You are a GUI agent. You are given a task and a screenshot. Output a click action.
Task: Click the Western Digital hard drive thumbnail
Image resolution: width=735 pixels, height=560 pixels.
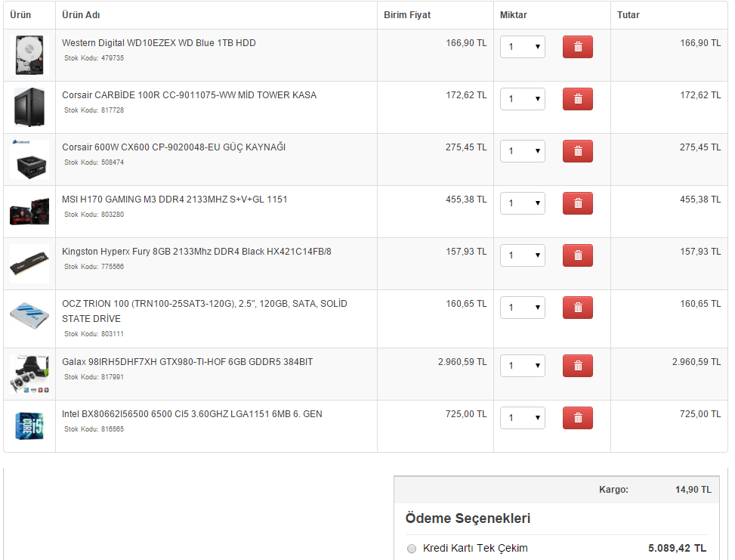pos(29,55)
